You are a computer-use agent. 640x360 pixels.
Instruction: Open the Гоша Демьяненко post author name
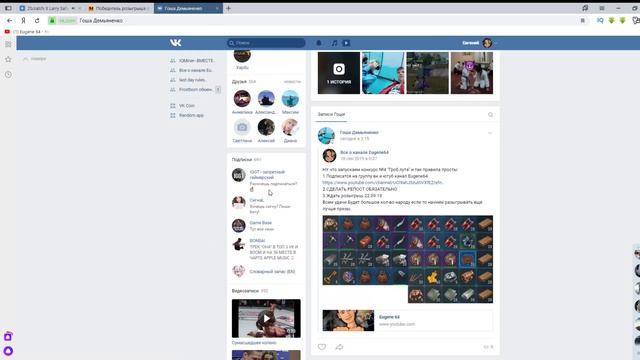[359, 132]
